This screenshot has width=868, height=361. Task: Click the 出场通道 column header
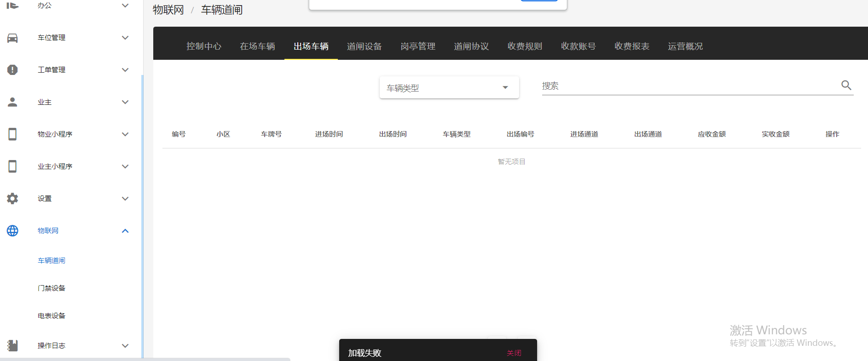[648, 134]
